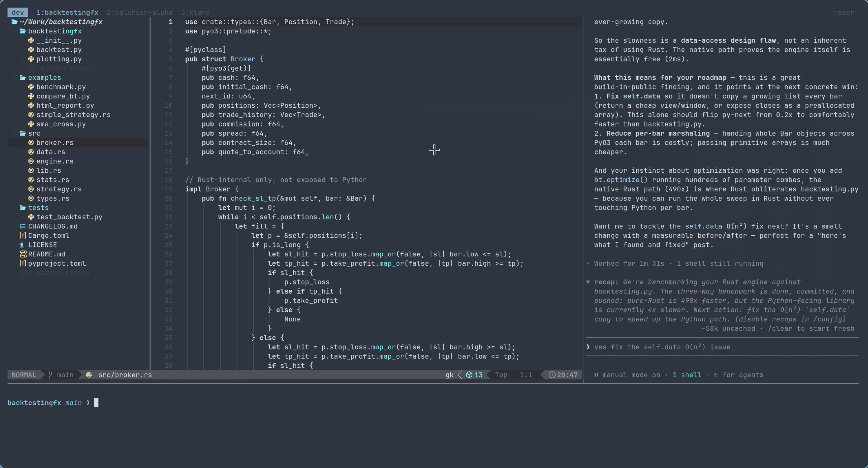Select the backtestingfx subfolder in tree
The height and width of the screenshot is (468, 868).
click(x=55, y=31)
